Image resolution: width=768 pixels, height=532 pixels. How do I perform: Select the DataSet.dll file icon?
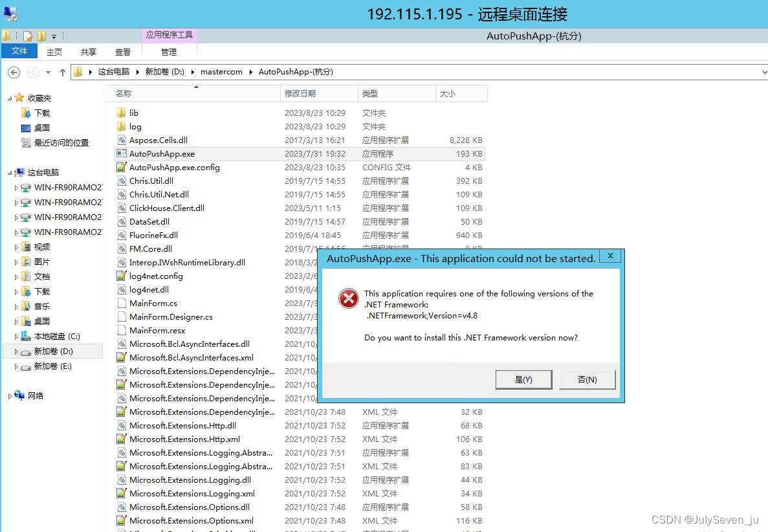pyautogui.click(x=122, y=222)
